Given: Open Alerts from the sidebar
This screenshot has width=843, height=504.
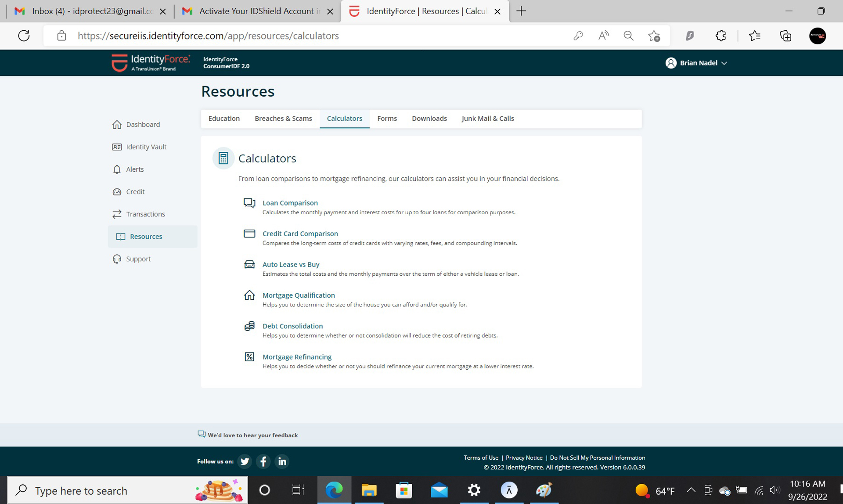Looking at the screenshot, I should click(134, 169).
